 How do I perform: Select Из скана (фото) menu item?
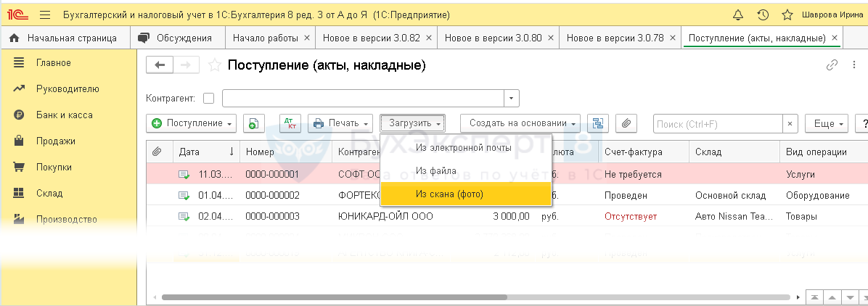[466, 194]
